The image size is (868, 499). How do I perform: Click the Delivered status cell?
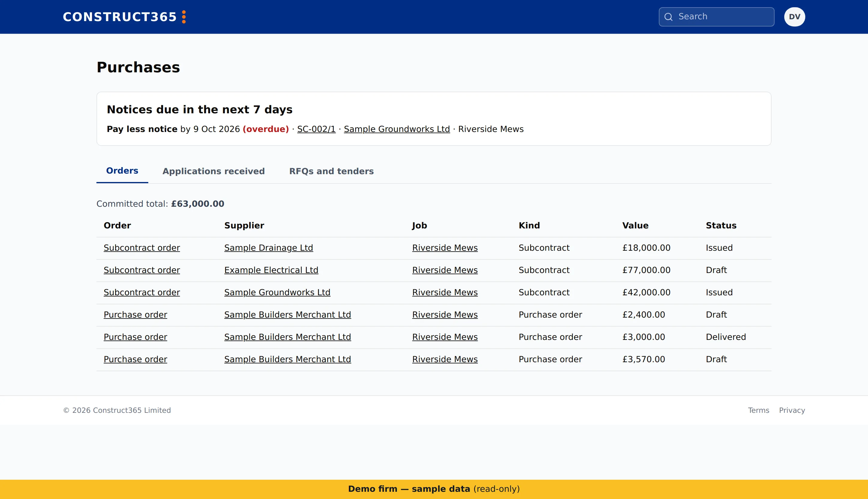click(726, 337)
